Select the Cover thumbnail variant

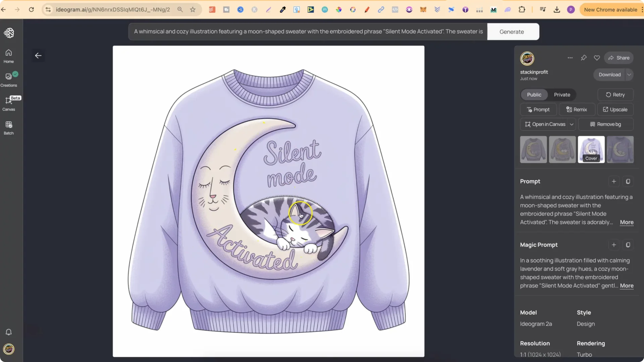(591, 149)
